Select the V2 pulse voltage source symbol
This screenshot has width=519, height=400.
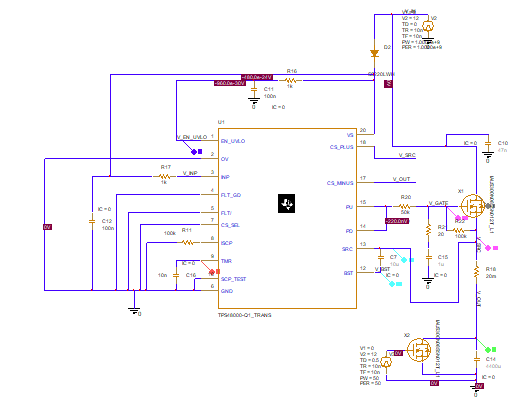point(428,26)
